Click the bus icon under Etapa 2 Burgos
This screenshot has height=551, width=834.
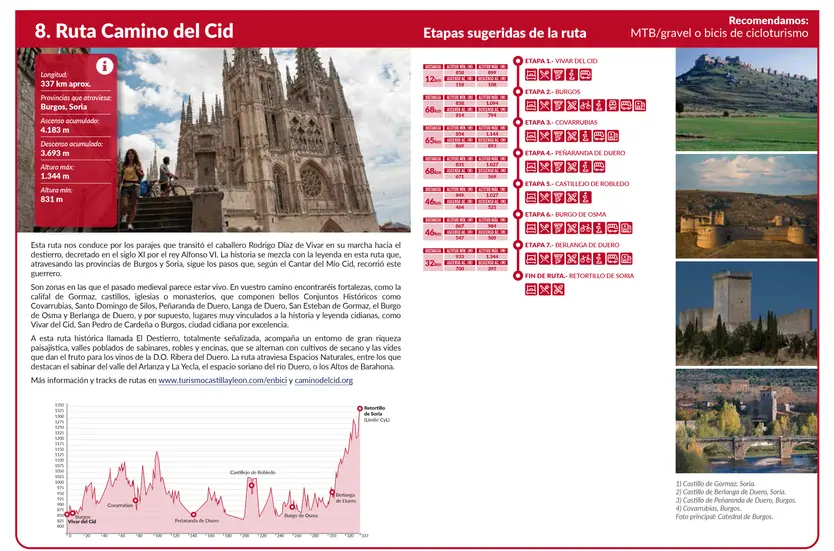(626, 105)
